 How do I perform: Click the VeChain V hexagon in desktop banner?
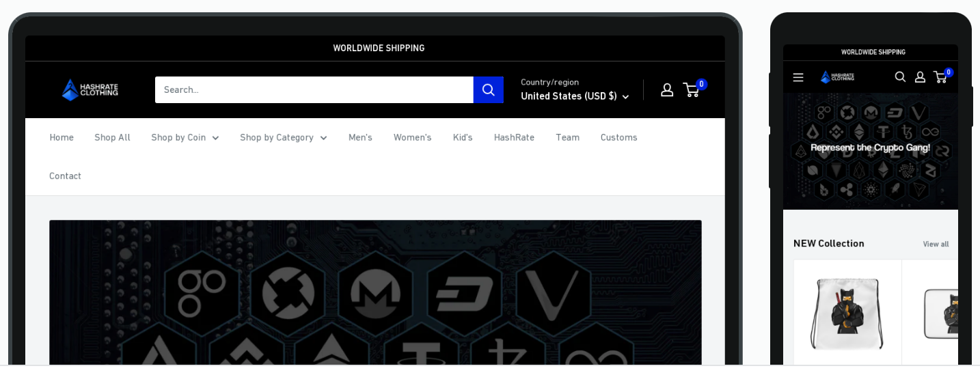coord(553,295)
